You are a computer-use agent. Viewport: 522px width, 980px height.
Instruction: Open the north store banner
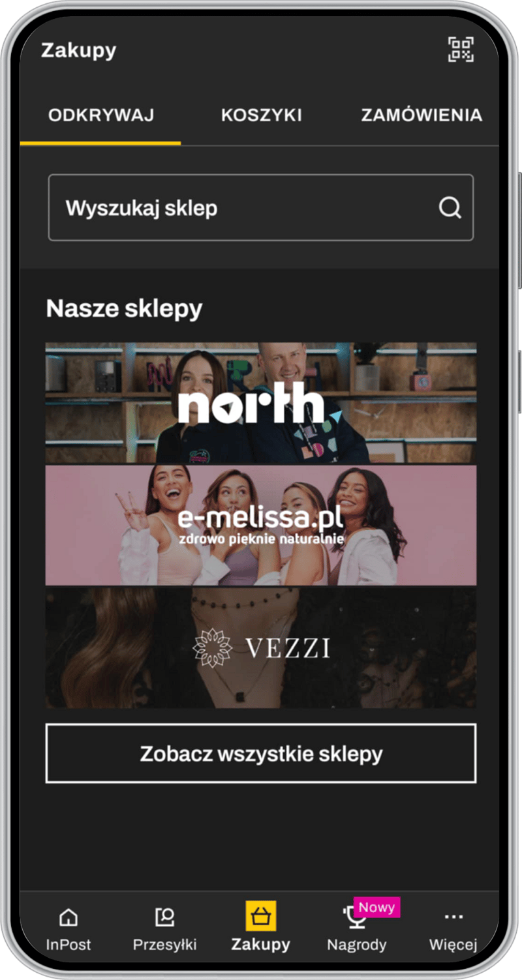[x=261, y=403]
